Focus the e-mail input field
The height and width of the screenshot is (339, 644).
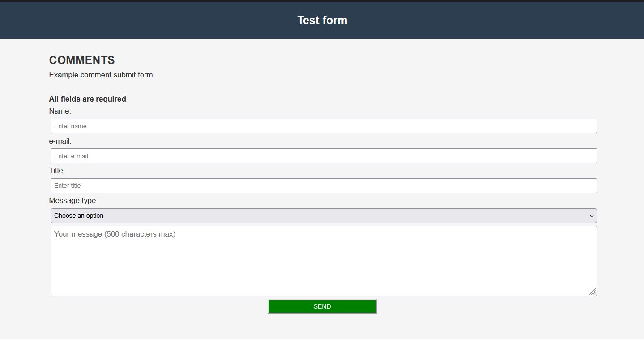pos(324,156)
